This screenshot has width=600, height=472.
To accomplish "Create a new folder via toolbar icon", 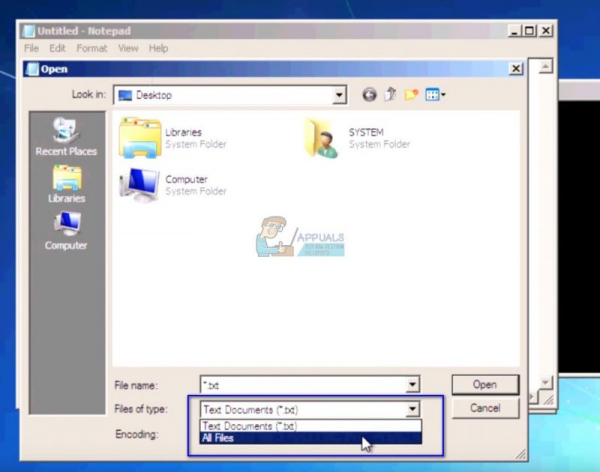I will tap(411, 95).
